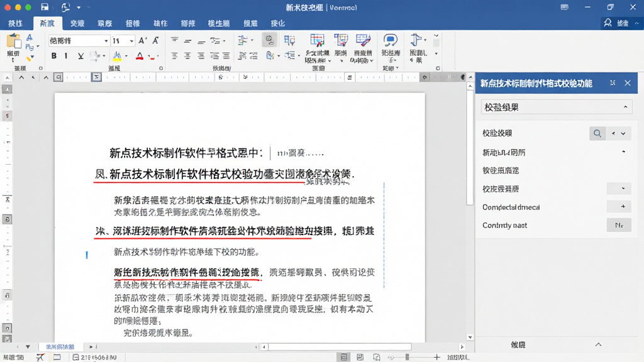Click the blue comment bubble icon

coord(390,40)
